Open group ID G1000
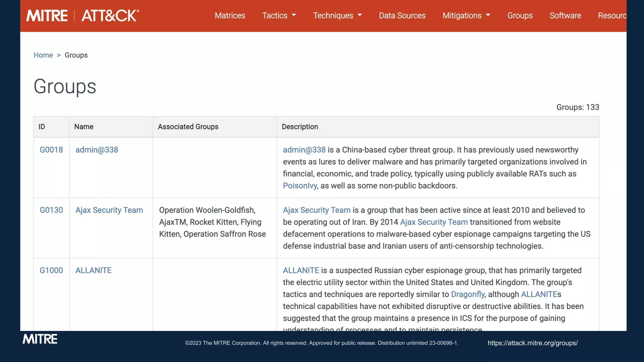This screenshot has height=362, width=644. click(51, 270)
